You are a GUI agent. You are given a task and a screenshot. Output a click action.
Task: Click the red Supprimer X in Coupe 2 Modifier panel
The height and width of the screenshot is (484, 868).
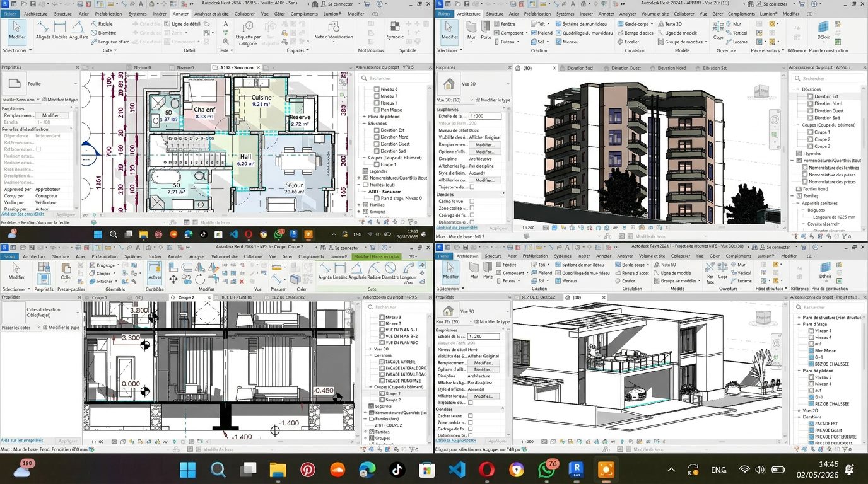[x=242, y=281]
